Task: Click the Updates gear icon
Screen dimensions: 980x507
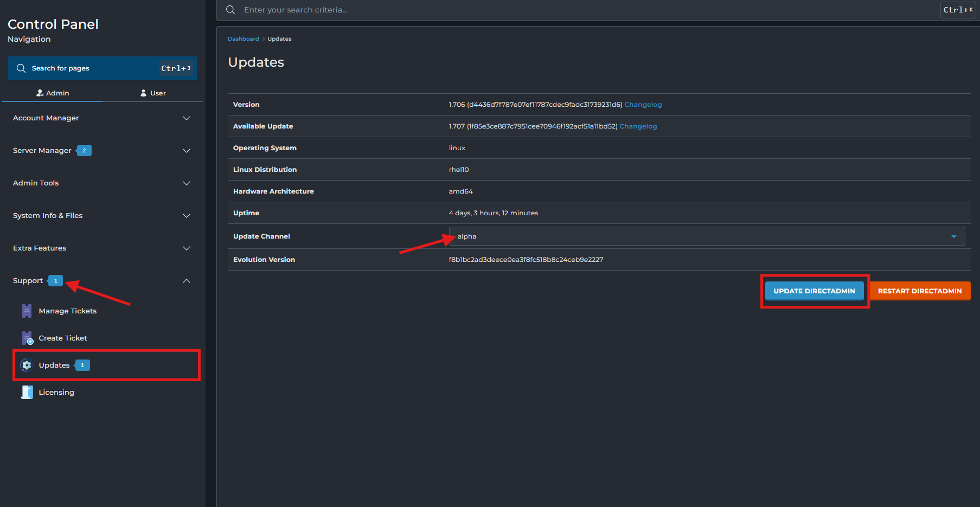Action: pos(27,365)
